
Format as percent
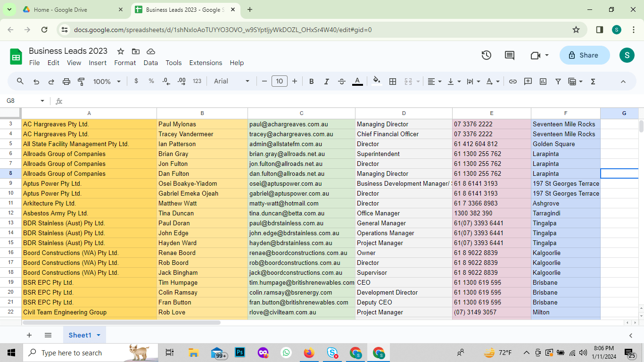tap(151, 81)
